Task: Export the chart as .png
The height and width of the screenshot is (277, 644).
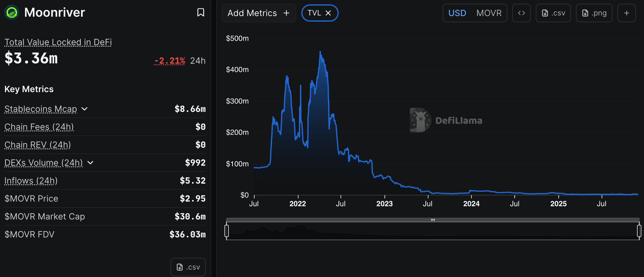Action: 594,13
